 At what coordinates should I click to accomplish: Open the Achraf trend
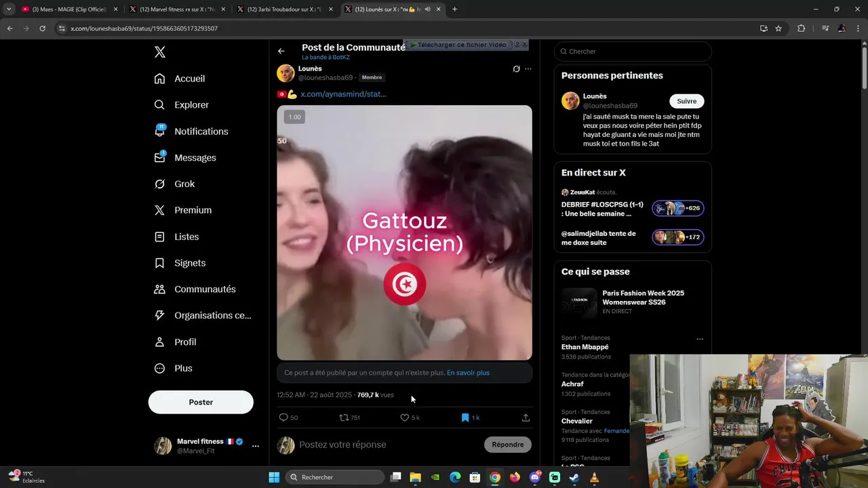pyautogui.click(x=572, y=384)
